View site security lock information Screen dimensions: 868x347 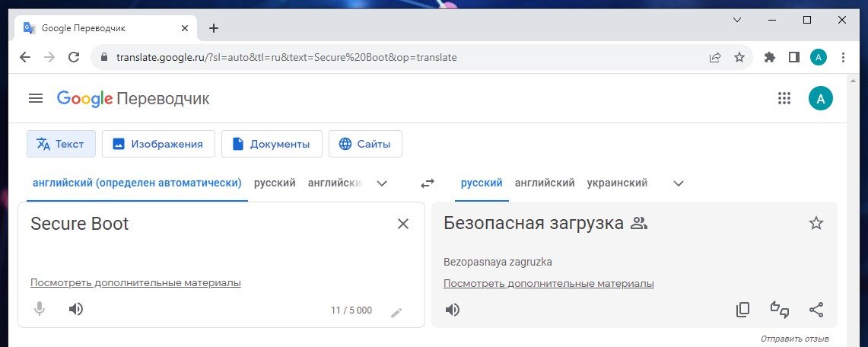[x=103, y=57]
